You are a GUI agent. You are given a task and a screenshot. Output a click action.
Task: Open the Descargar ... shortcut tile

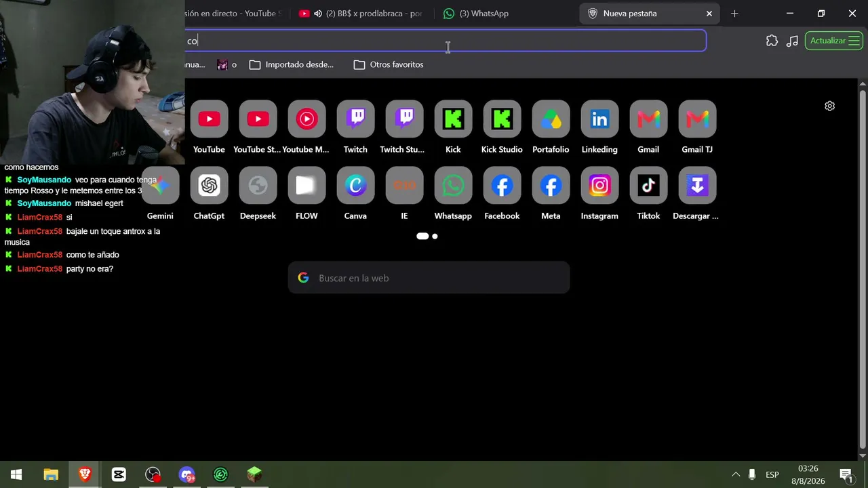[x=697, y=186]
